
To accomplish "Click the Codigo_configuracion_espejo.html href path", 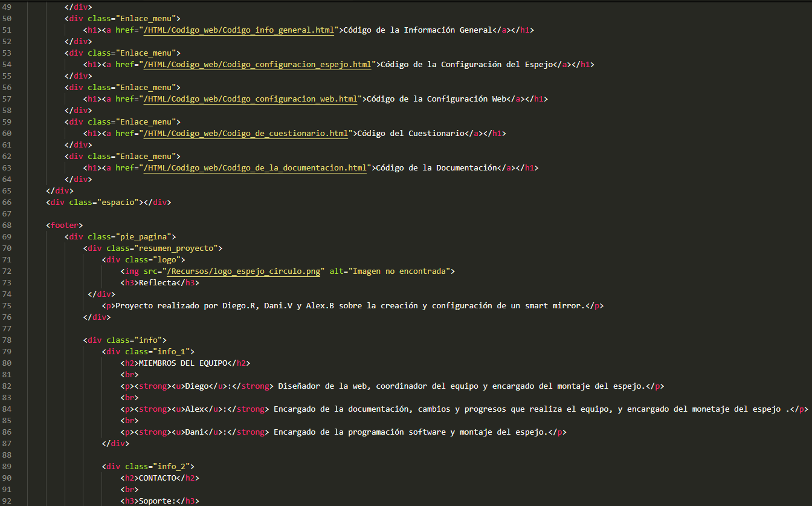I will (x=257, y=65).
